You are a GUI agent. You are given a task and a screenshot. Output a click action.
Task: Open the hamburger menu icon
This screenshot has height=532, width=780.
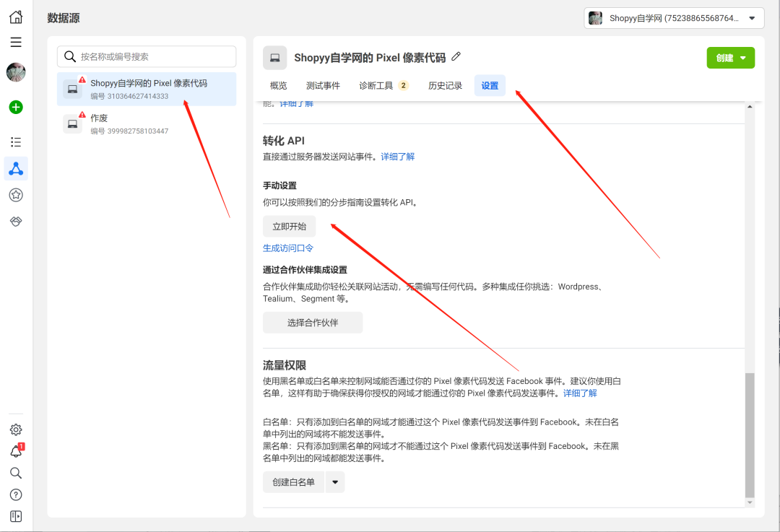[x=16, y=42]
